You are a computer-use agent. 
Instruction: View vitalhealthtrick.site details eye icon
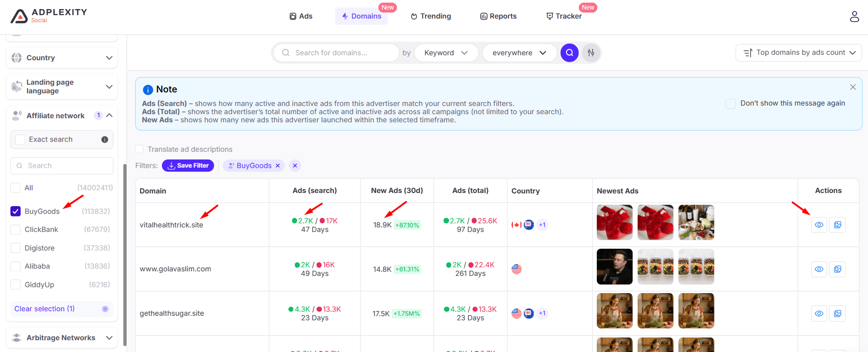pyautogui.click(x=819, y=225)
